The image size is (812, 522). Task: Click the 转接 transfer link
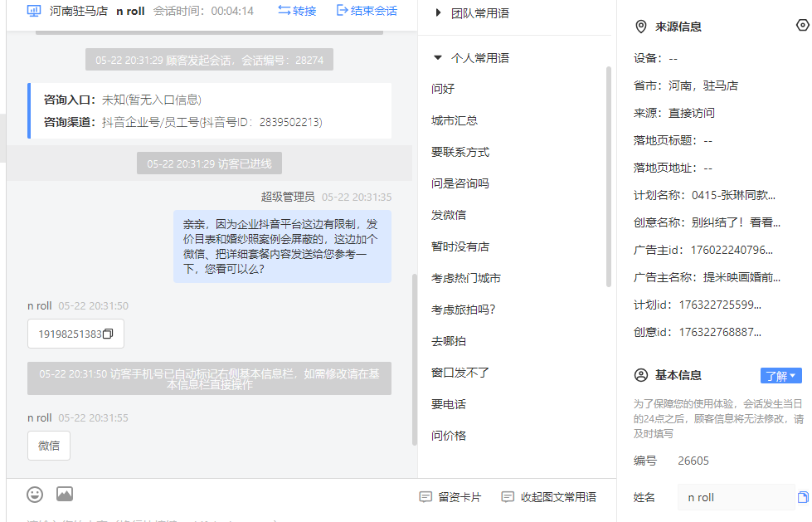click(297, 11)
